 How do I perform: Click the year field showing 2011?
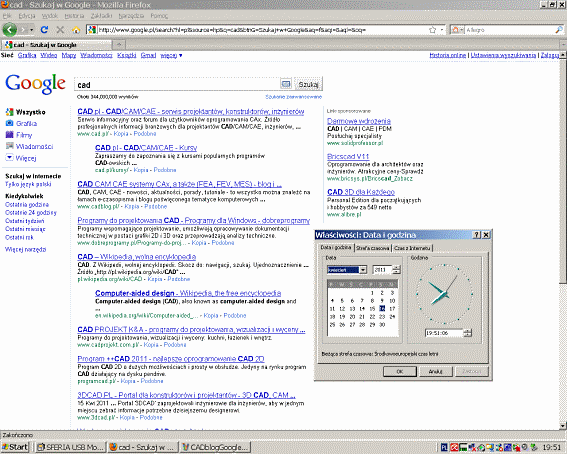pos(382,270)
